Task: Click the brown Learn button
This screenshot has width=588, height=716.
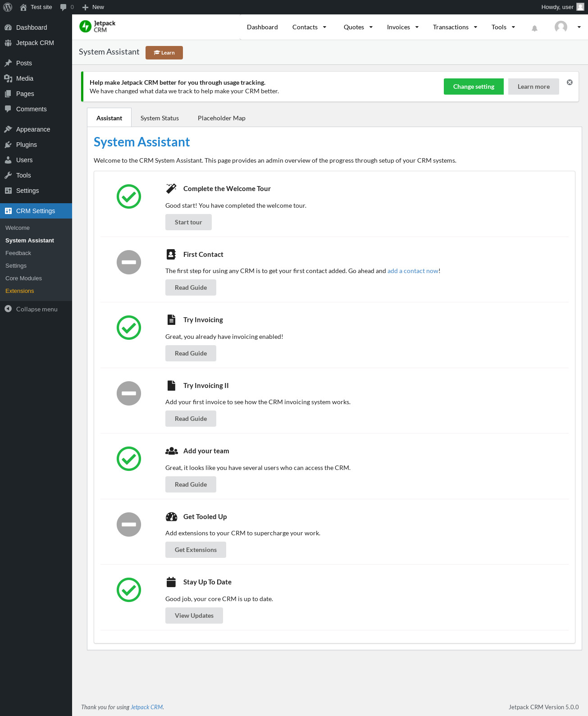Action: [164, 53]
